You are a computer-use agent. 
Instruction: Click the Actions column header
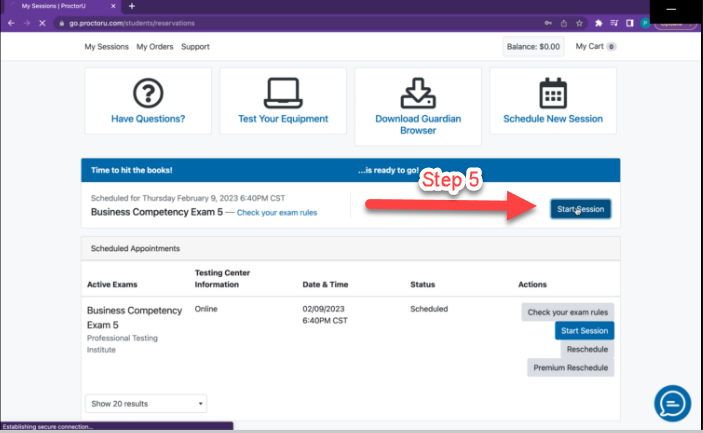tap(532, 285)
